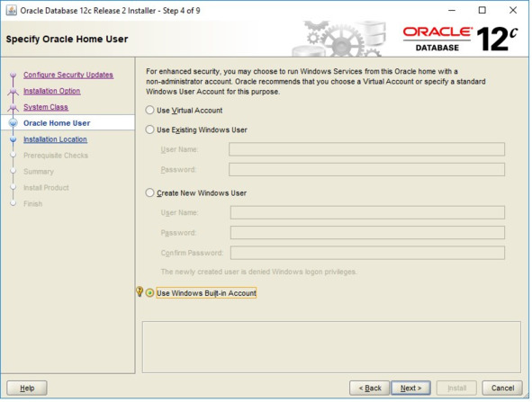The height and width of the screenshot is (402, 532).
Task: Go to Configure Security Updates step
Action: click(x=68, y=75)
